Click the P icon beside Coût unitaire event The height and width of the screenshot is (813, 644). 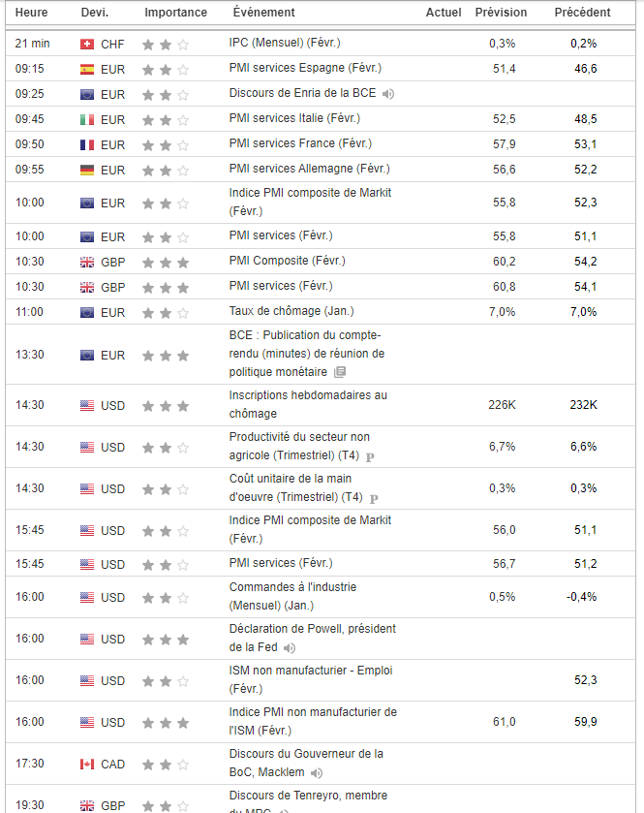(x=374, y=498)
